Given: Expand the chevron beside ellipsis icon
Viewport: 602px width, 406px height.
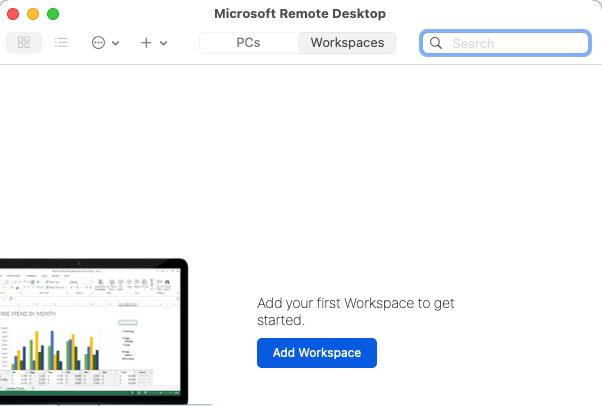Looking at the screenshot, I should tap(116, 43).
